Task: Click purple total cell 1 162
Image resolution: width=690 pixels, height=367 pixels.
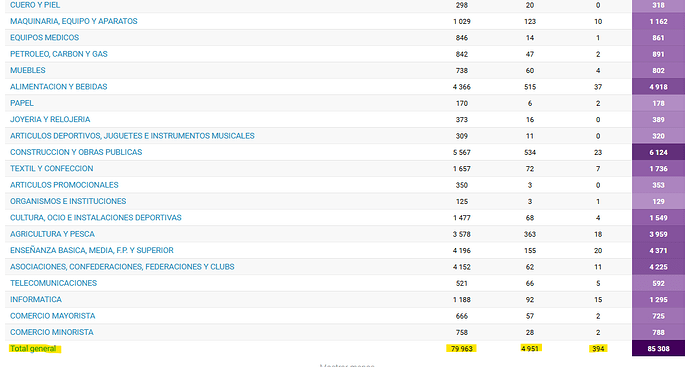Action: click(658, 21)
